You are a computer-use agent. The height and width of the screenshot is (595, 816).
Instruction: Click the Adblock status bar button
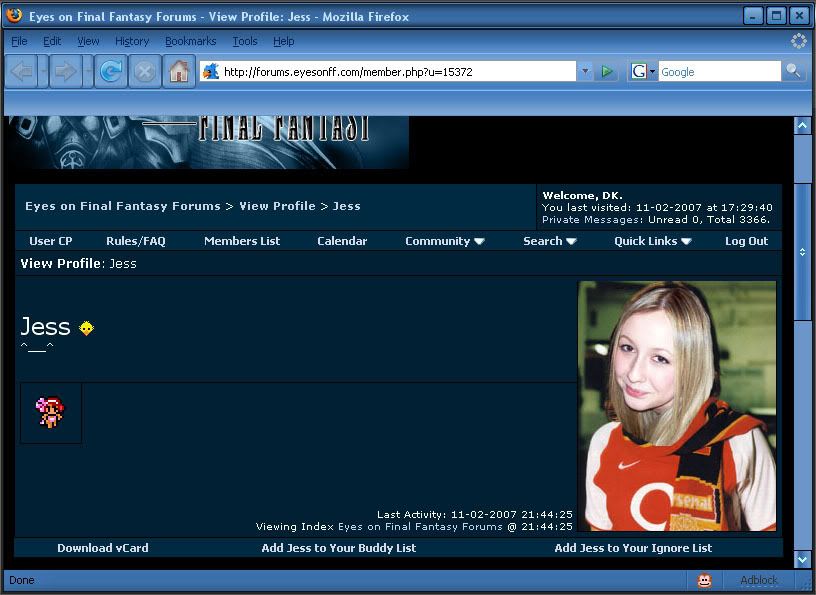click(759, 580)
